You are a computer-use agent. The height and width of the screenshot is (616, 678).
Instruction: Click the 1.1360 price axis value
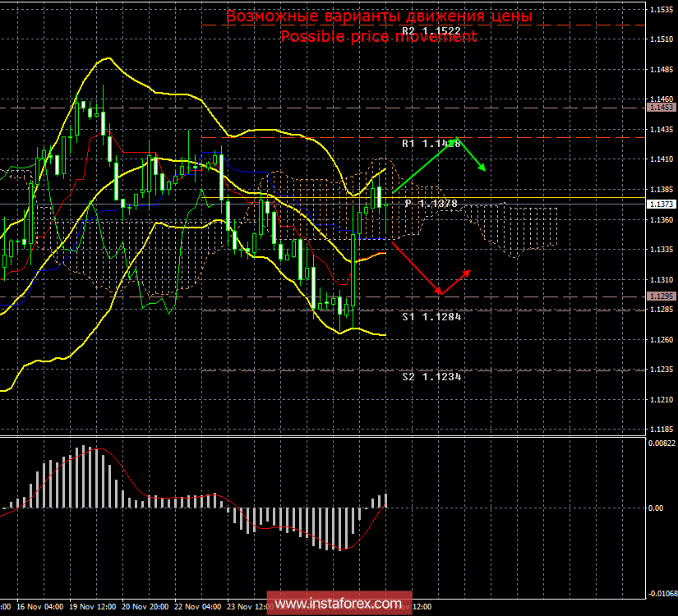pyautogui.click(x=662, y=219)
